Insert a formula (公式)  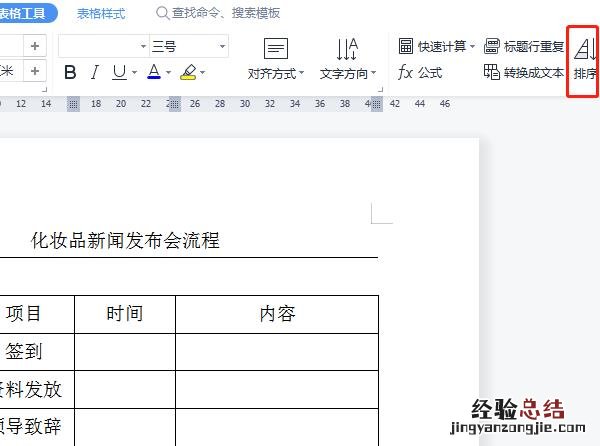[420, 73]
